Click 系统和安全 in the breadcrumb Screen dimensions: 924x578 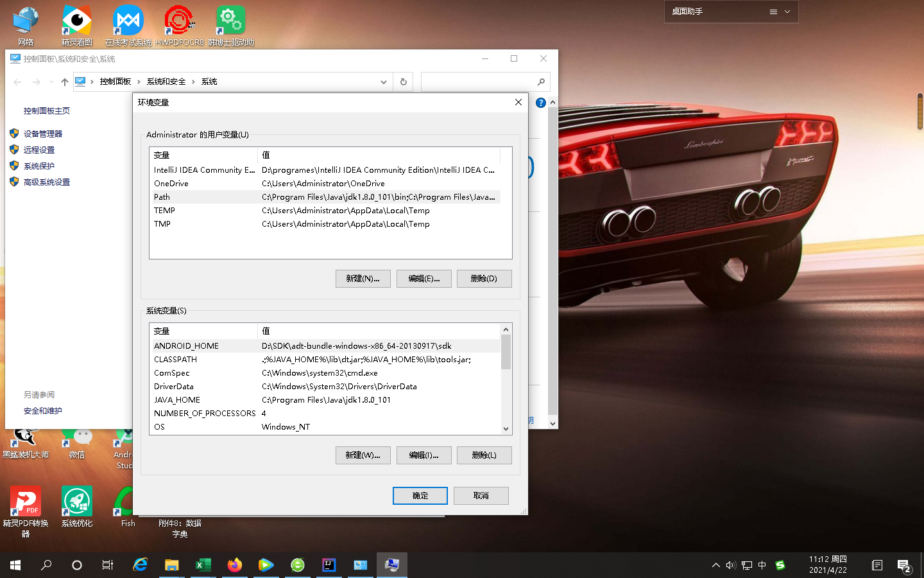[x=166, y=82]
